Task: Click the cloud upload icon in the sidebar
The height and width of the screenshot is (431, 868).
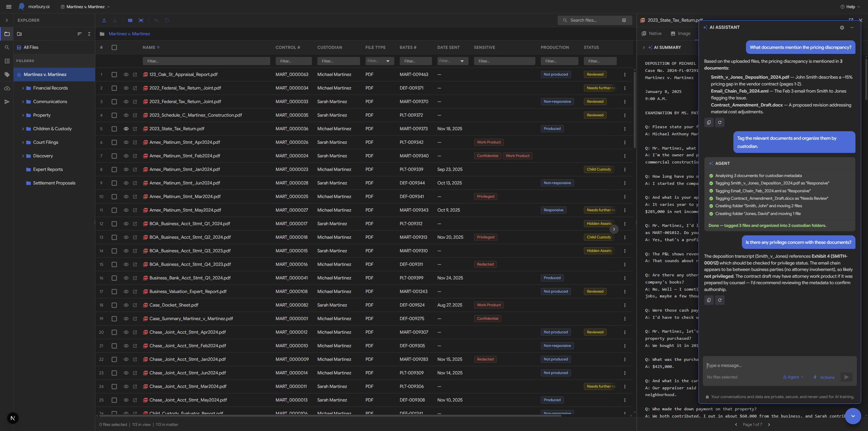Action: click(7, 88)
